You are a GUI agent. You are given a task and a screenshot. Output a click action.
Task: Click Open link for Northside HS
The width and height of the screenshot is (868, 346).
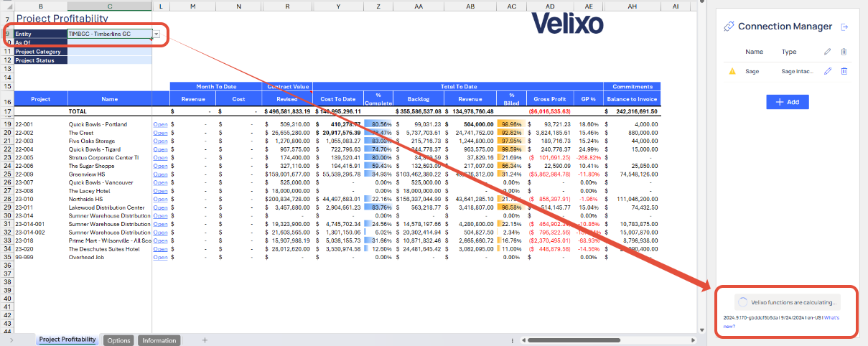point(160,199)
